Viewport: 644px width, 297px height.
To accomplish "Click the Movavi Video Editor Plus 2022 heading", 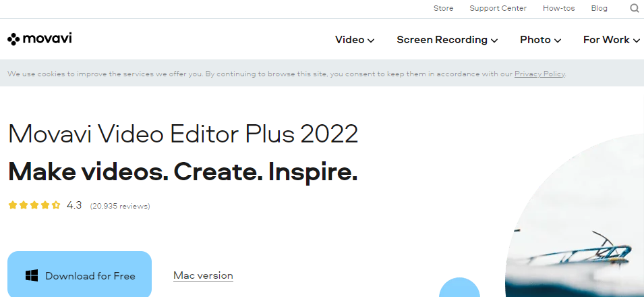I will click(x=183, y=134).
